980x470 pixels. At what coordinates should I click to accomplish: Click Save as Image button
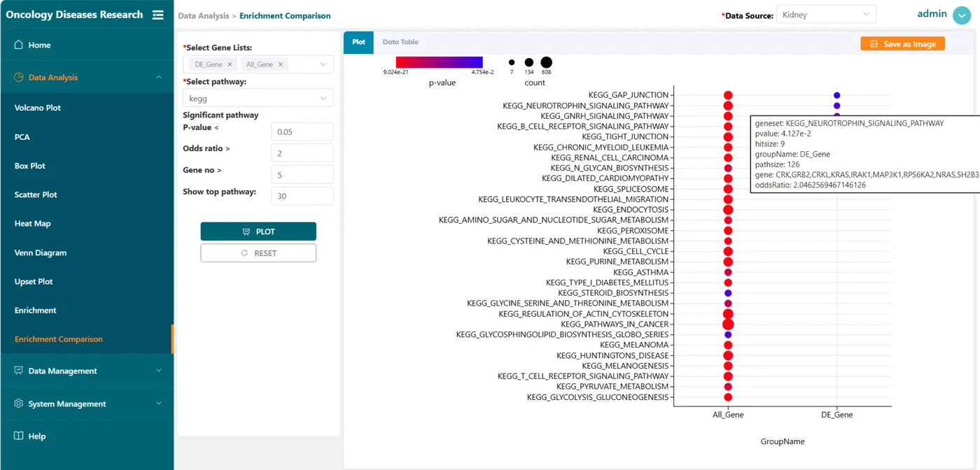[903, 44]
